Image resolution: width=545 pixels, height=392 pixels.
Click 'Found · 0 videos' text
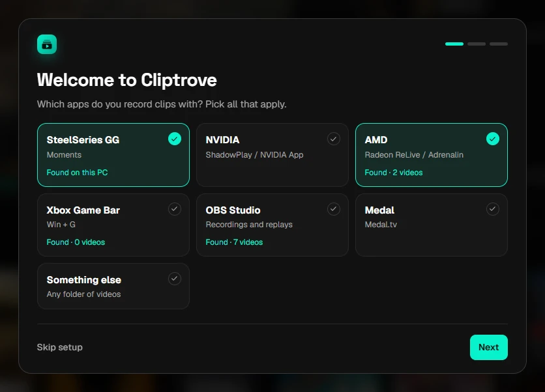coord(76,242)
